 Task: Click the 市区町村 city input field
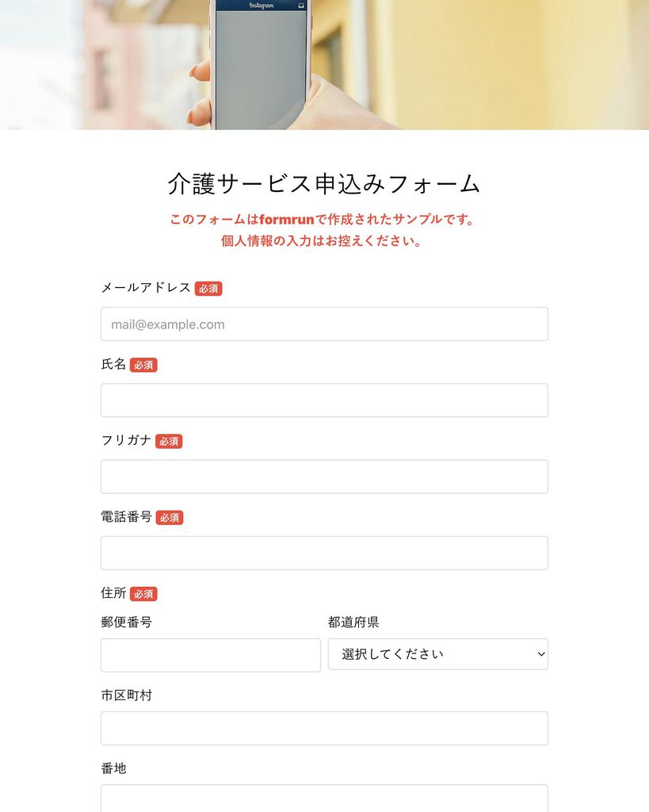point(324,728)
